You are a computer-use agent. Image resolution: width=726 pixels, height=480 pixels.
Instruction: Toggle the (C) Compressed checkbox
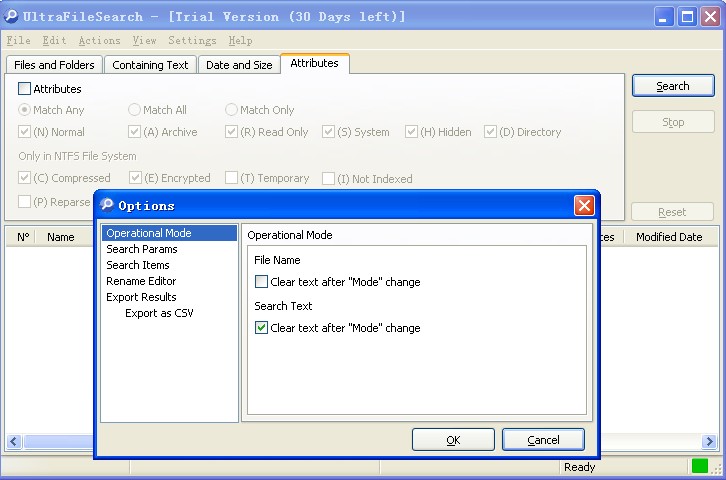coord(24,178)
